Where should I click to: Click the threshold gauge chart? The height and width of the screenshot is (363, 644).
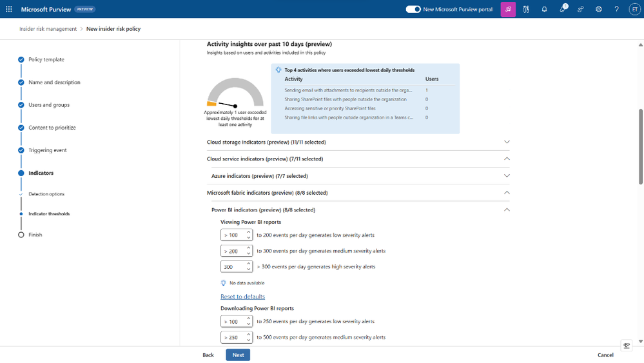235,92
